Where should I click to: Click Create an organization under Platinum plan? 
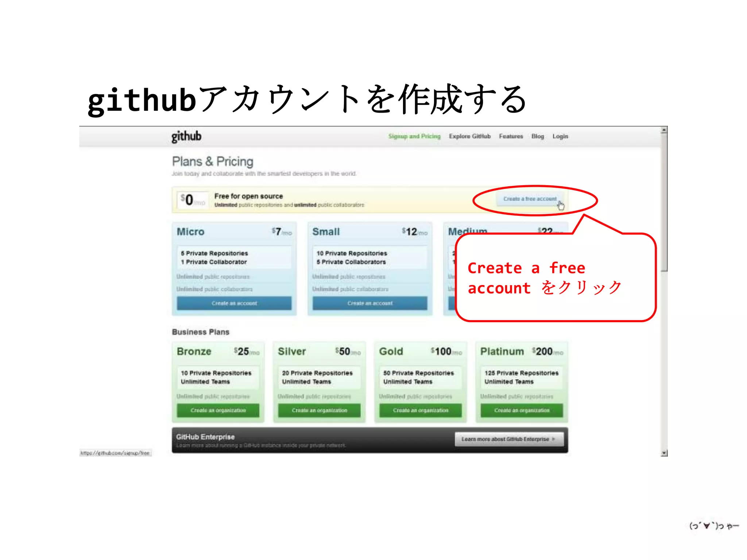tap(522, 411)
